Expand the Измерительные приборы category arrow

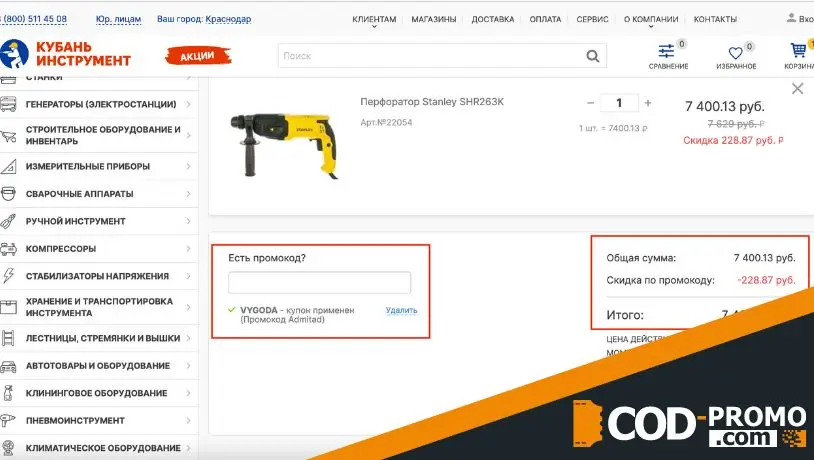[188, 166]
